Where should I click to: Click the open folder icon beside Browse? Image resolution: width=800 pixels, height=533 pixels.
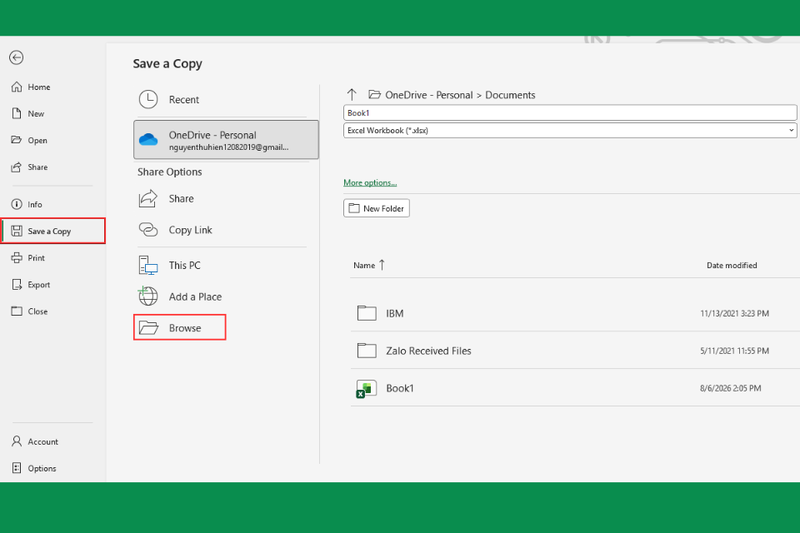click(x=148, y=327)
